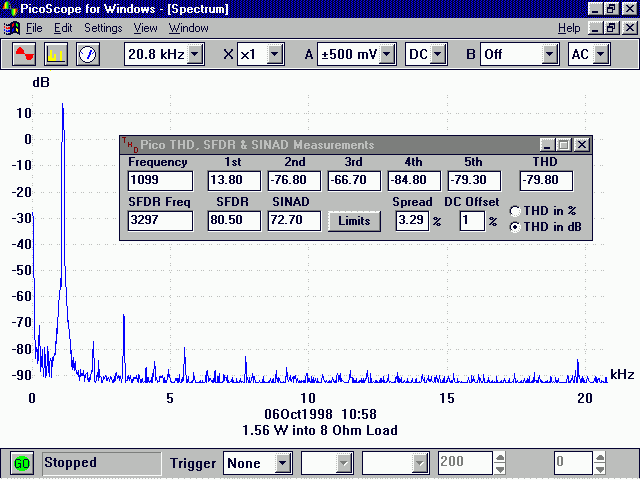Close the THD Measurements window

pyautogui.click(x=582, y=144)
